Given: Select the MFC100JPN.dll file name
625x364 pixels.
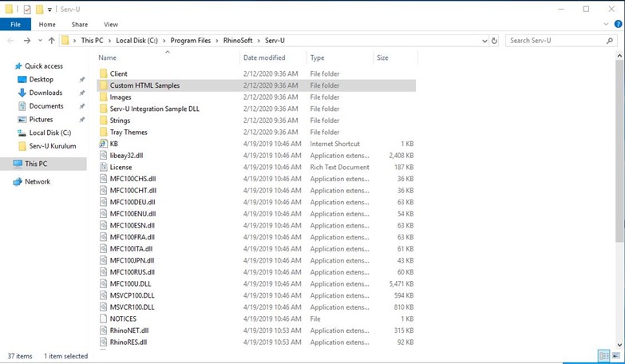Looking at the screenshot, I should (x=132, y=260).
